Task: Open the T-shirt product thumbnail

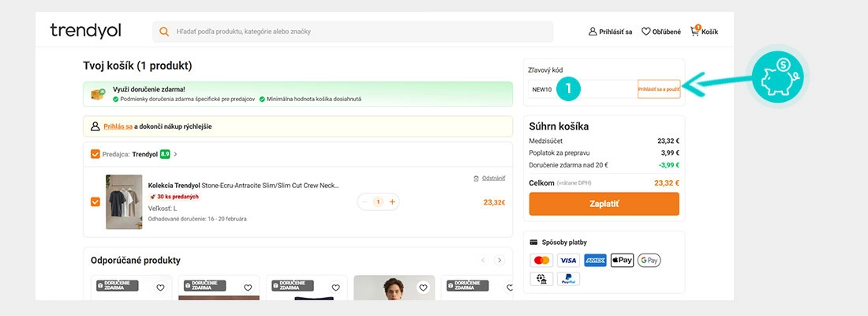Action: click(124, 201)
